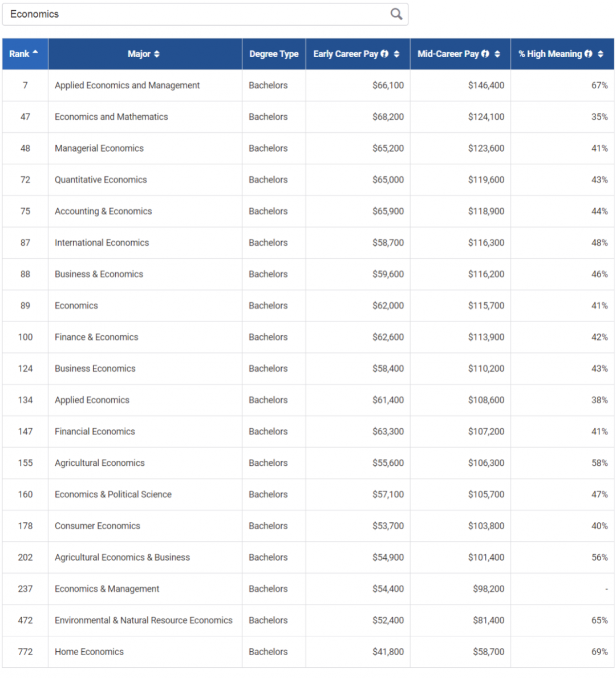Viewport: 616px width, 678px height.
Task: Open Applied Economics and Management major
Action: tap(127, 85)
